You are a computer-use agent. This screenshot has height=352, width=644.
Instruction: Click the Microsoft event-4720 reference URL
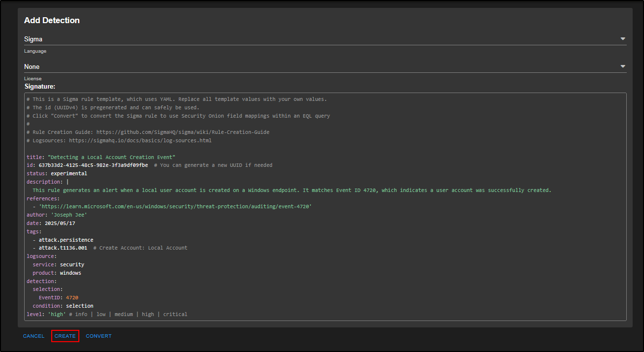tap(175, 207)
